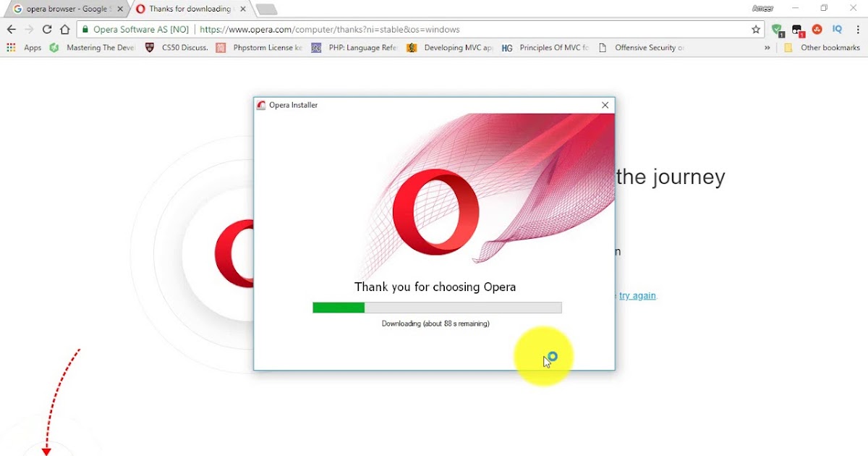
Task: Open the black extension with red badge
Action: [x=797, y=30]
